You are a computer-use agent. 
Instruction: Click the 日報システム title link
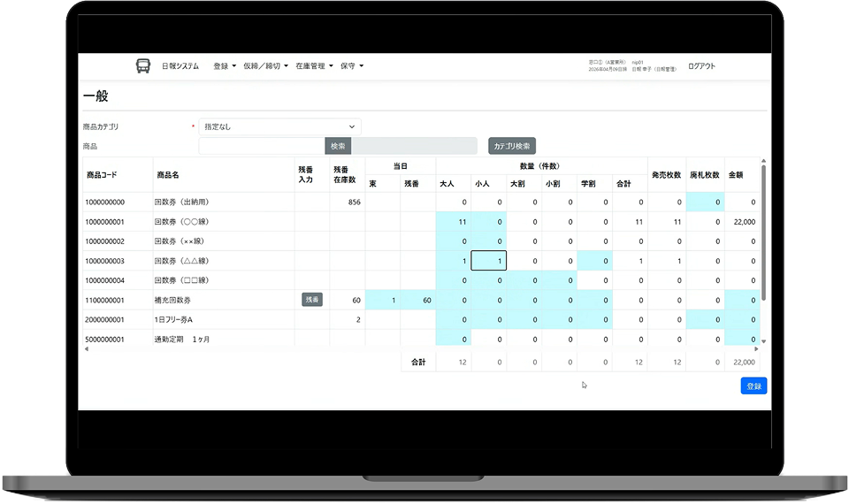point(180,66)
